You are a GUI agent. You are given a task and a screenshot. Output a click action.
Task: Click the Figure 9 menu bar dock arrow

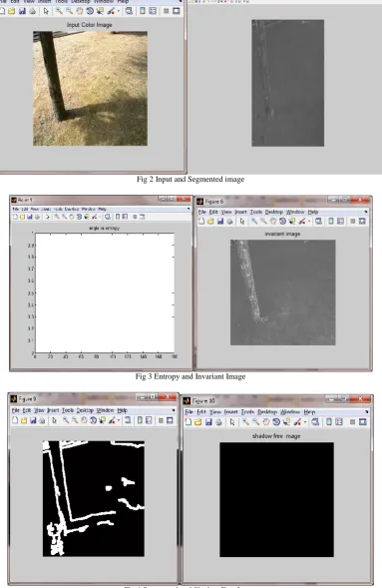pyautogui.click(x=173, y=410)
